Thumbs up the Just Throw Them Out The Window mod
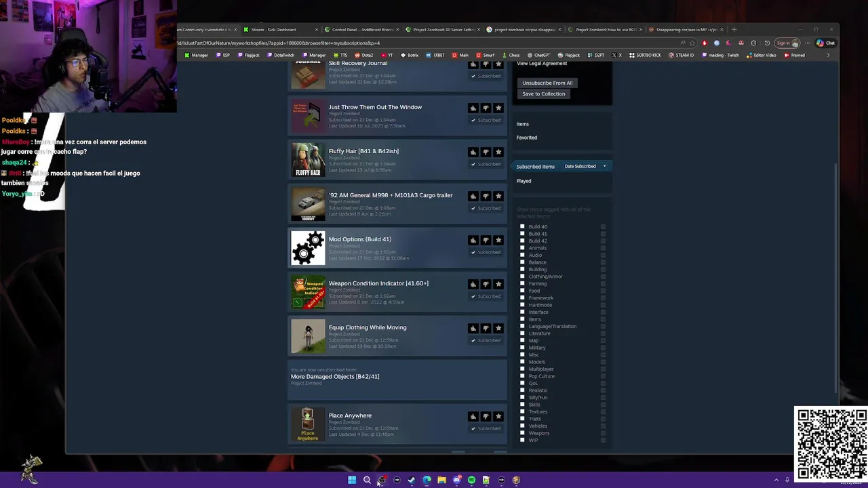Image resolution: width=868 pixels, height=488 pixels. coord(473,108)
